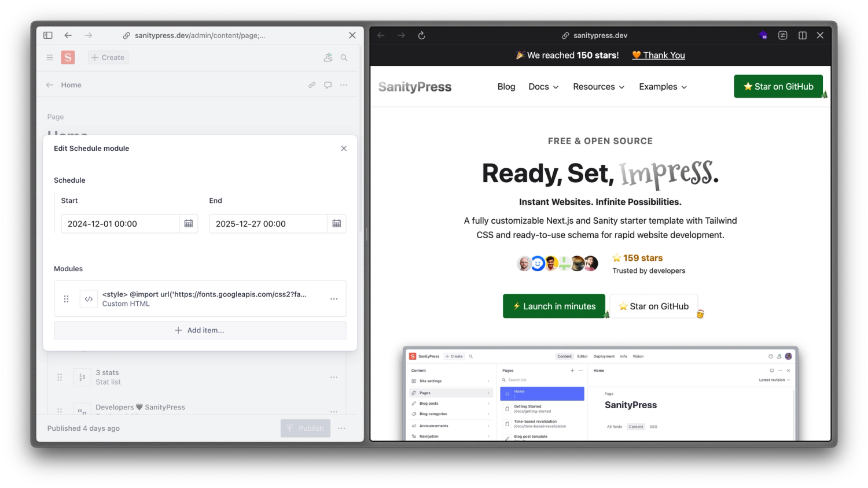Open the hamburger menu in Sanity Studio
The image size is (868, 488).
[50, 57]
